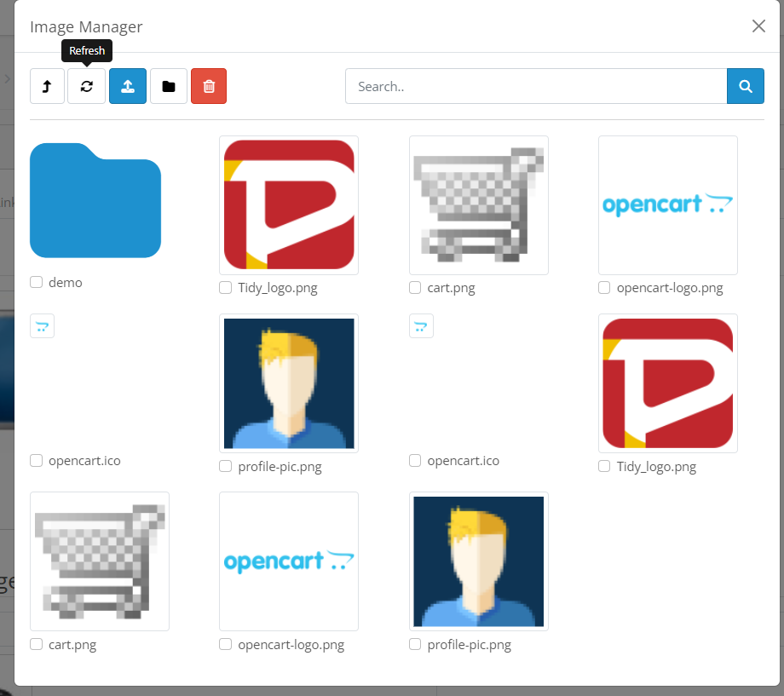Select the middle-row profile picture thumbnail

289,383
